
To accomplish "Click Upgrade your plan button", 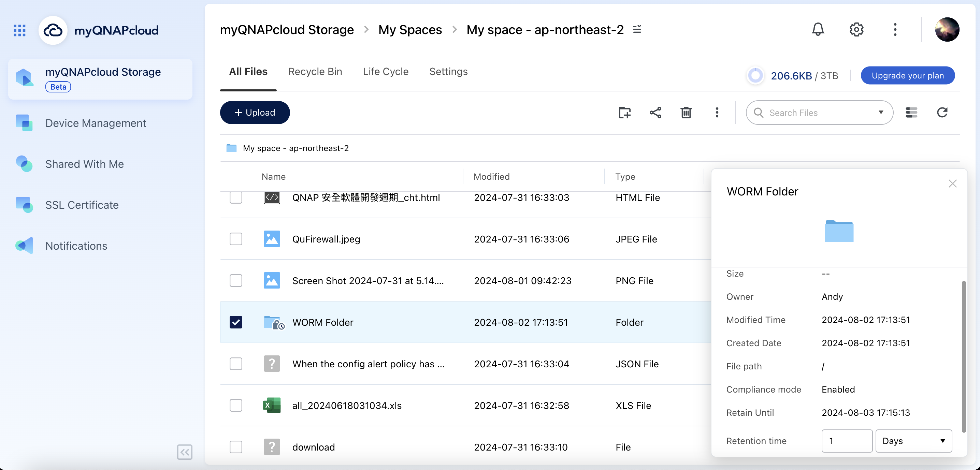I will point(907,75).
